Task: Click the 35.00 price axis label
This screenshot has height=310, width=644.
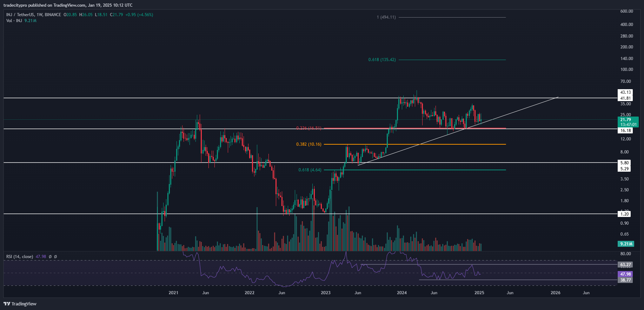Action: pos(625,104)
